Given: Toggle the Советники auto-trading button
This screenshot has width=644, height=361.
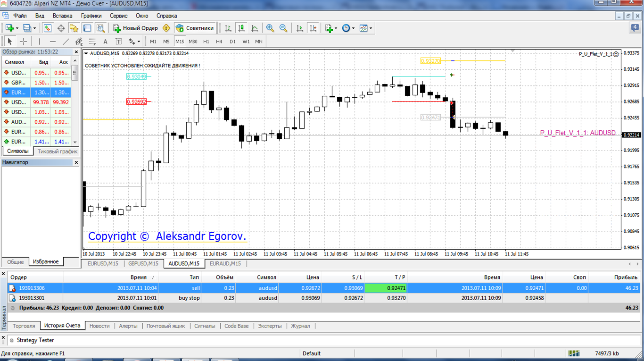Looking at the screenshot, I should 195,28.
